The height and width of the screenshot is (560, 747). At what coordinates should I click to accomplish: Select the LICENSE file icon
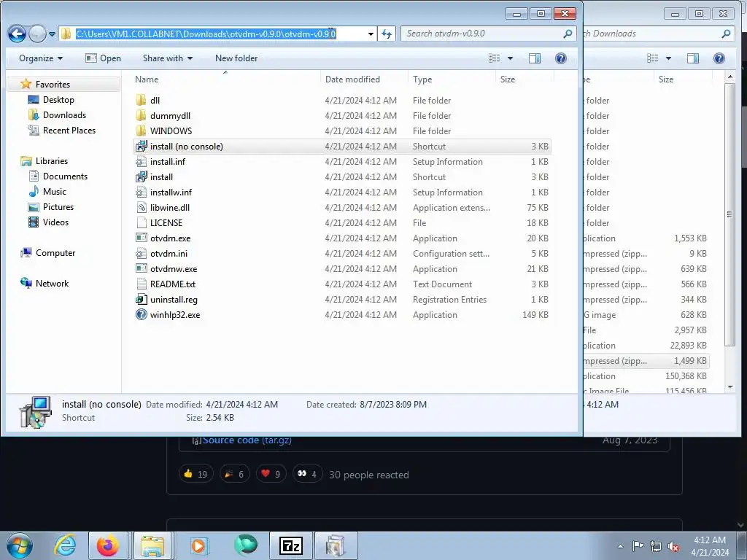[141, 222]
